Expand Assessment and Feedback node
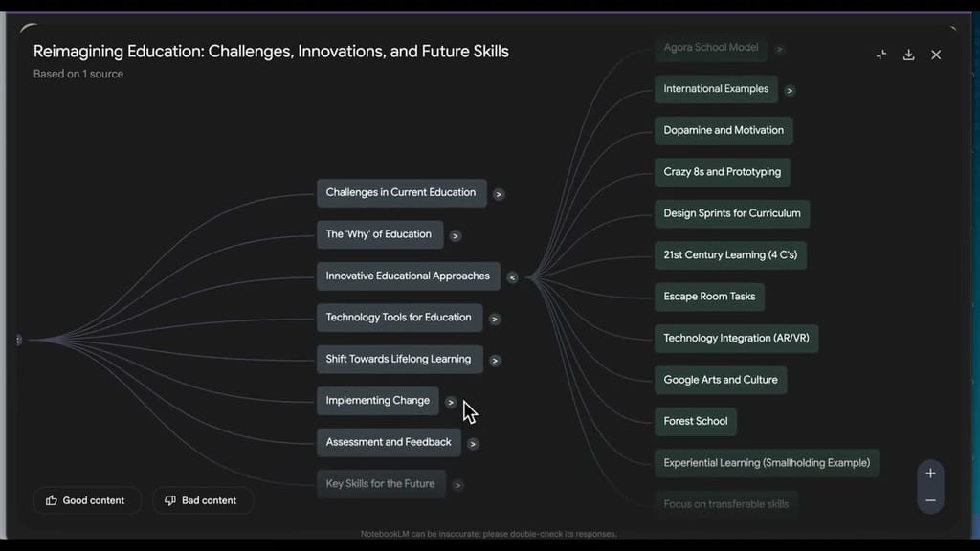This screenshot has height=551, width=980. [473, 444]
